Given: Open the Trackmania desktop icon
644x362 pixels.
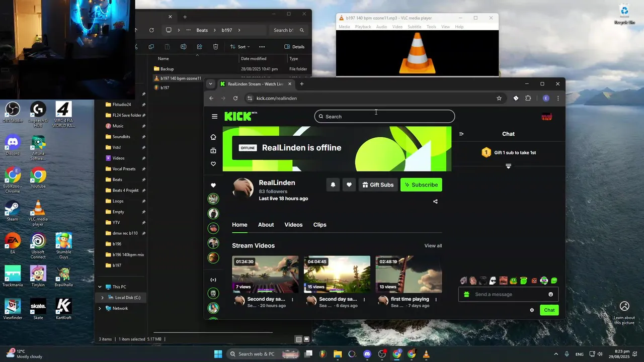Looking at the screenshot, I should [x=13, y=276].
